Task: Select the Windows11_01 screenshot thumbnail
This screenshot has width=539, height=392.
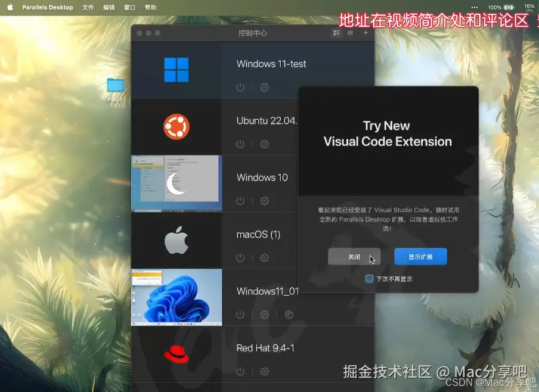Action: (x=176, y=297)
